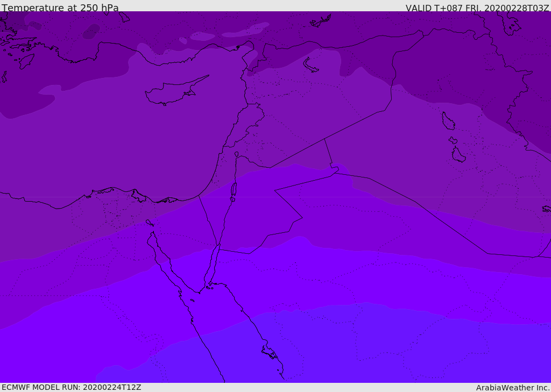551x392 pixels.
Task: Click the Dead Sea outline
Action: [x=234, y=190]
